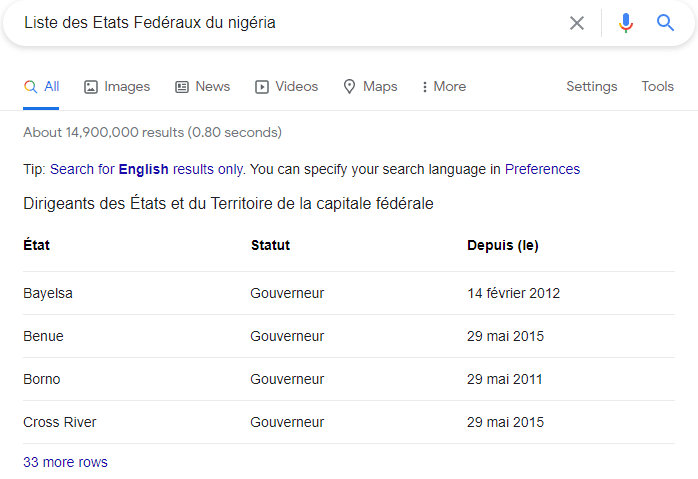Switch to the Images tab
Screen dimensions: 698x479
coord(117,86)
